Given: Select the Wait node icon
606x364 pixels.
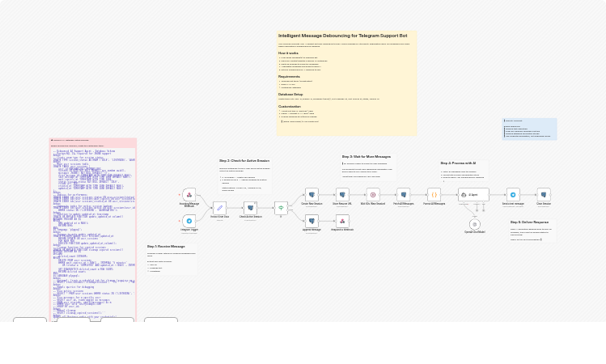Looking at the screenshot, I should (x=373, y=194).
